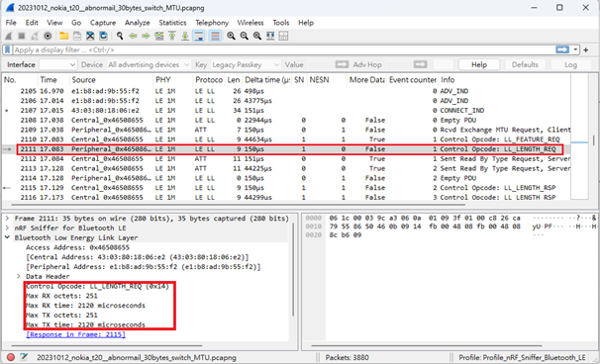Open the Analyze menu

coord(137,23)
